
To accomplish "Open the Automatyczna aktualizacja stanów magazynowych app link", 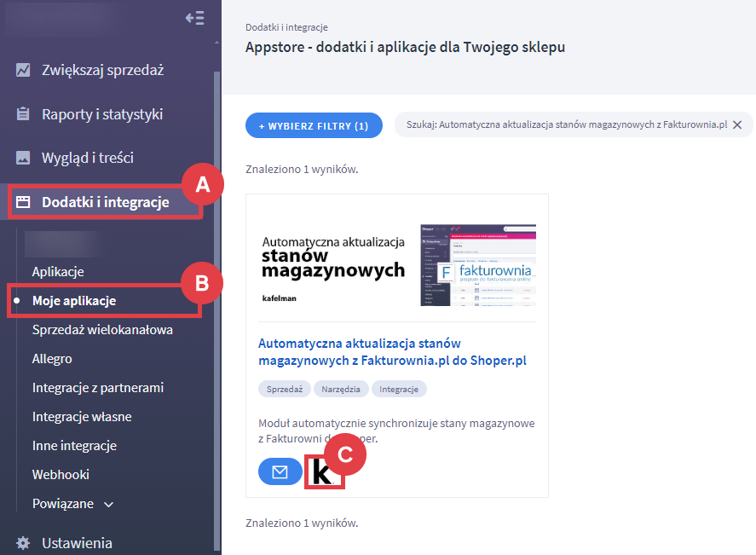I will pyautogui.click(x=392, y=351).
